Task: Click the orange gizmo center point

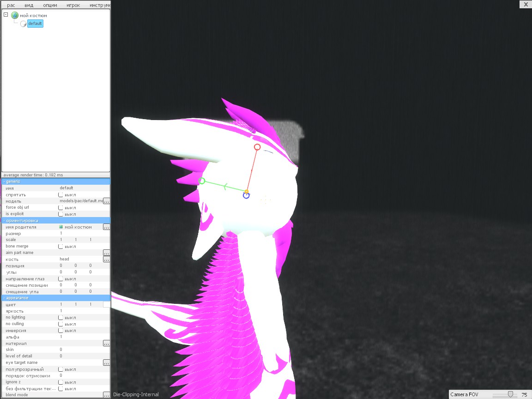Action: (x=247, y=192)
